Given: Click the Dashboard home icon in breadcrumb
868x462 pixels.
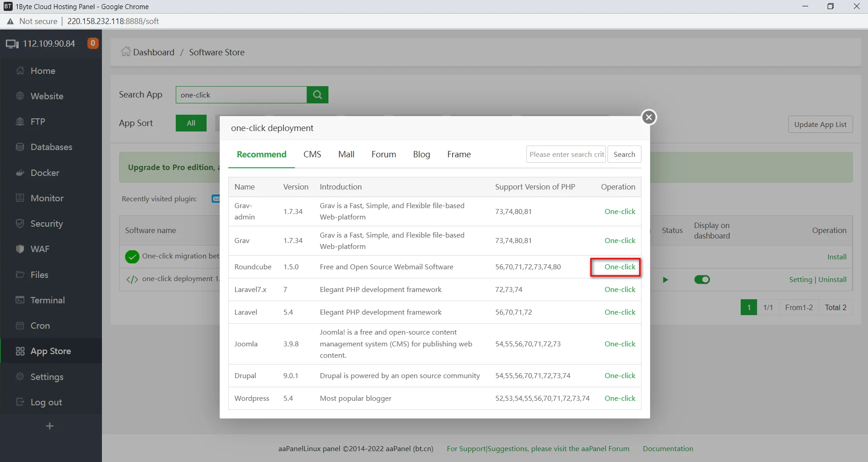Looking at the screenshot, I should tap(125, 52).
